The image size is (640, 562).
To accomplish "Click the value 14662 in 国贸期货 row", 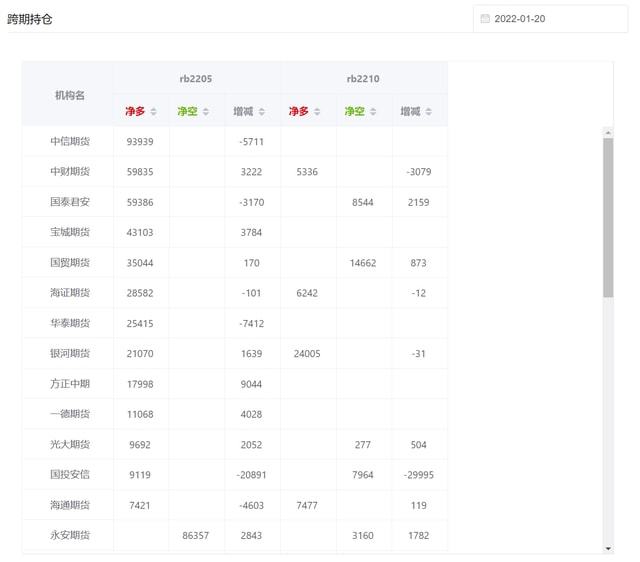I will pos(363,263).
